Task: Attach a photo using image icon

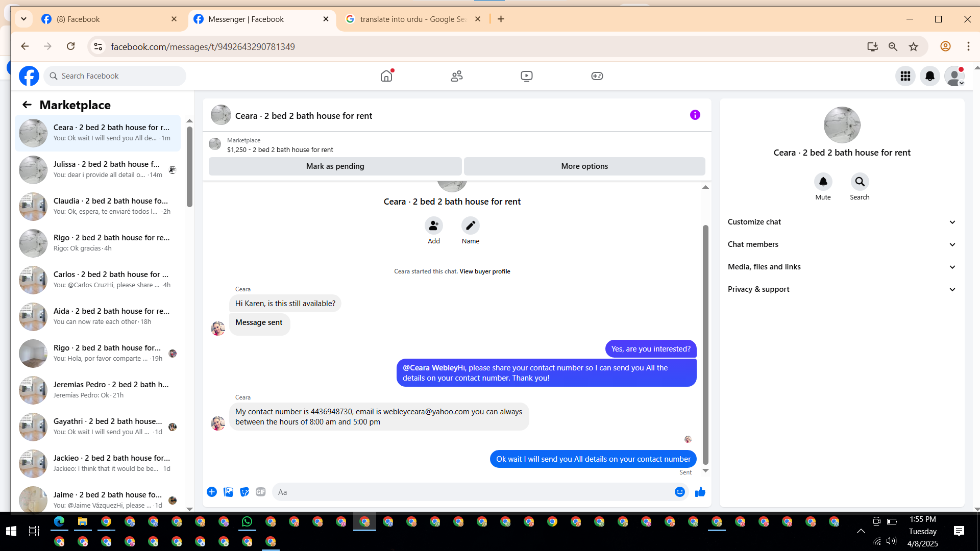Action: (228, 492)
